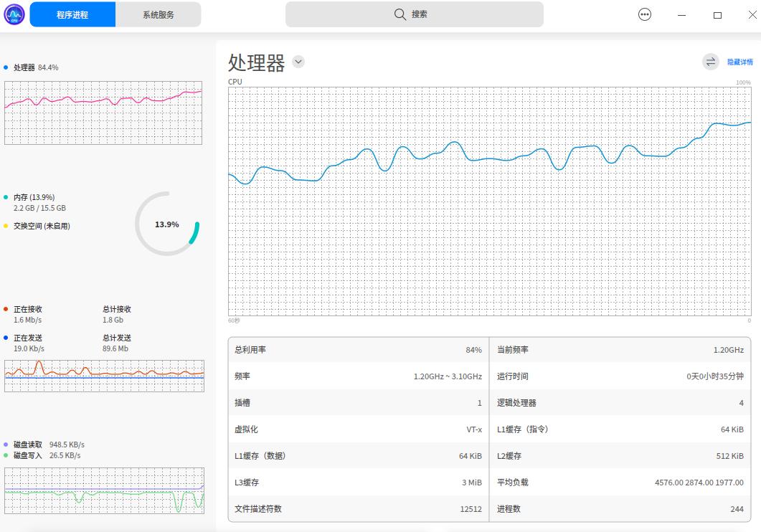Viewport: 761px width, 532px height.
Task: Open the network traffic mini graph
Action: tap(104, 376)
